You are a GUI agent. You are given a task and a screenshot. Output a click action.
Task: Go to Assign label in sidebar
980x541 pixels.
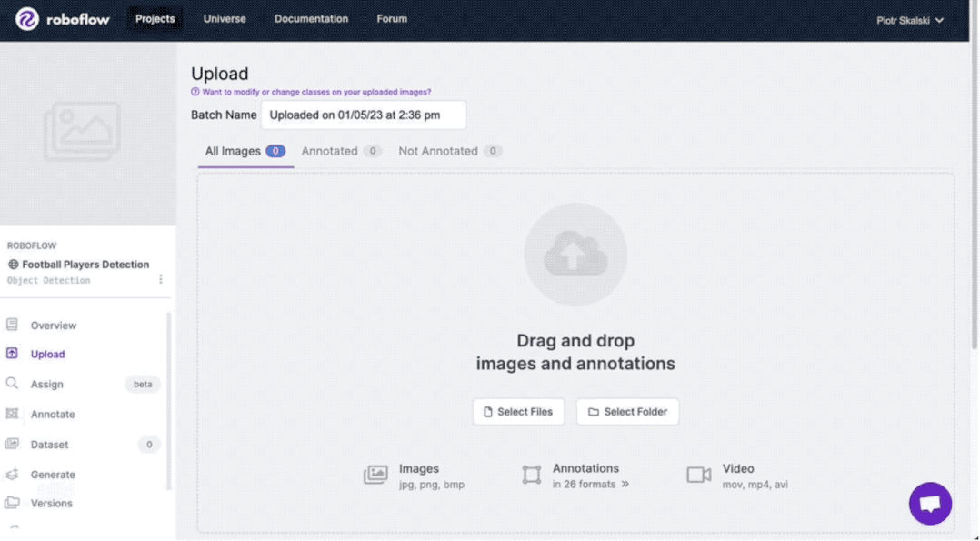(47, 384)
